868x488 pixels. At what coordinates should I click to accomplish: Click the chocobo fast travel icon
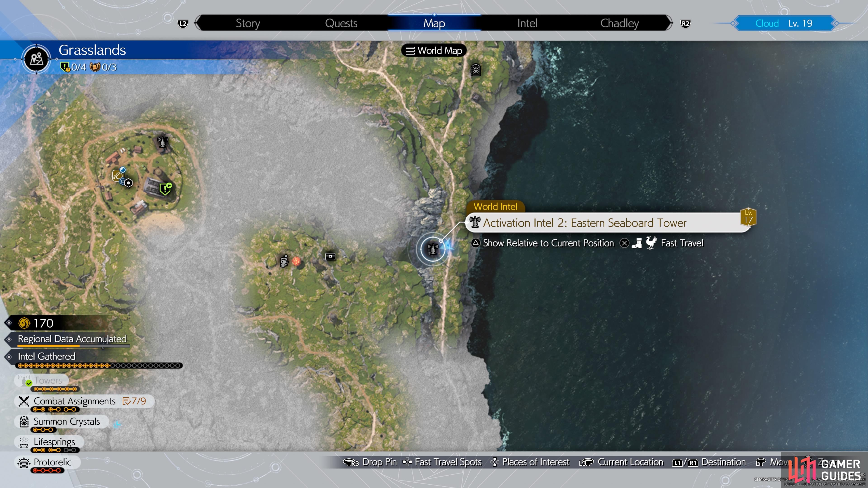(x=651, y=242)
